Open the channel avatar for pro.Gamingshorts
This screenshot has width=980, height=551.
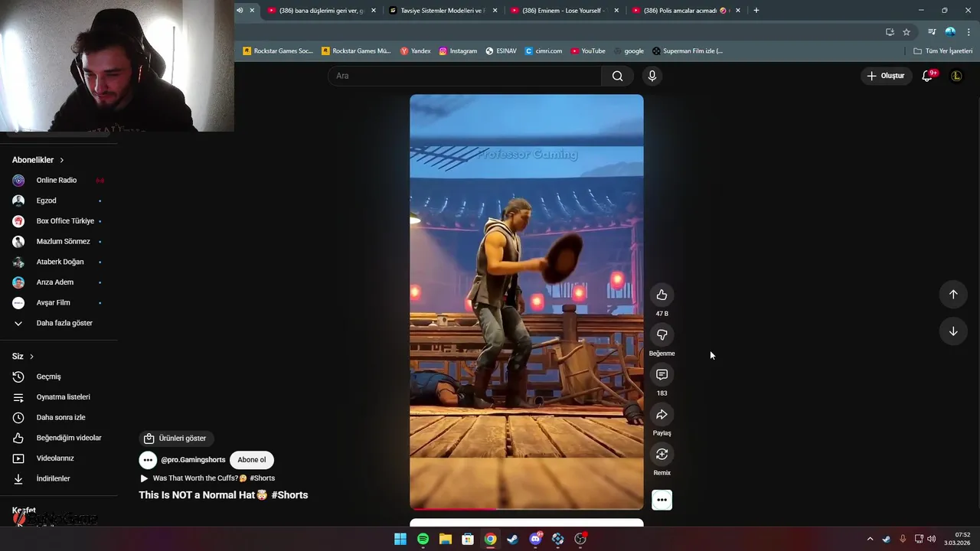pos(148,460)
